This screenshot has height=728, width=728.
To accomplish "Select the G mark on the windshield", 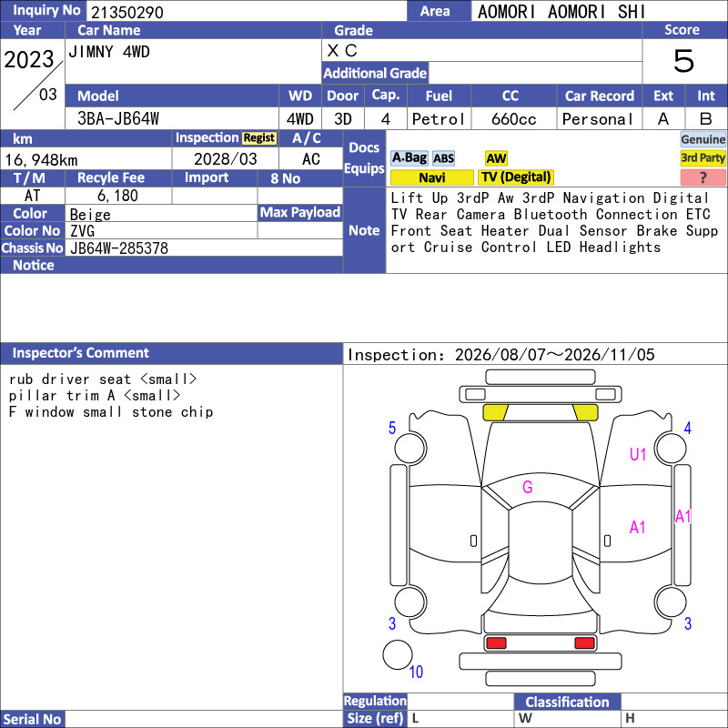I will click(x=528, y=487).
